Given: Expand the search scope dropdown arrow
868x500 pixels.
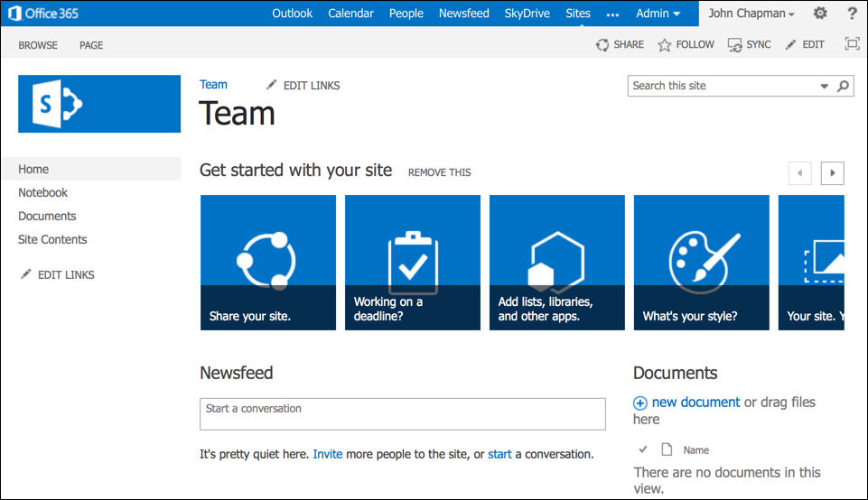Looking at the screenshot, I should [824, 87].
